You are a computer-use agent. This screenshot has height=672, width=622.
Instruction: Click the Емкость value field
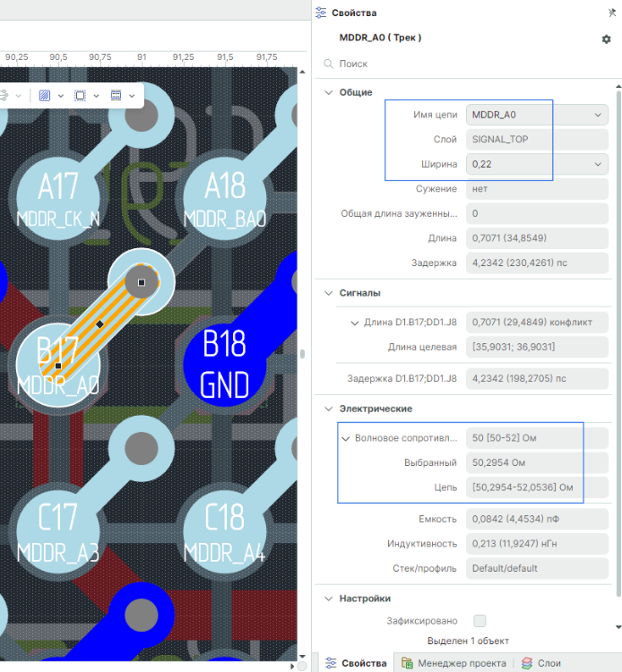[x=537, y=519]
